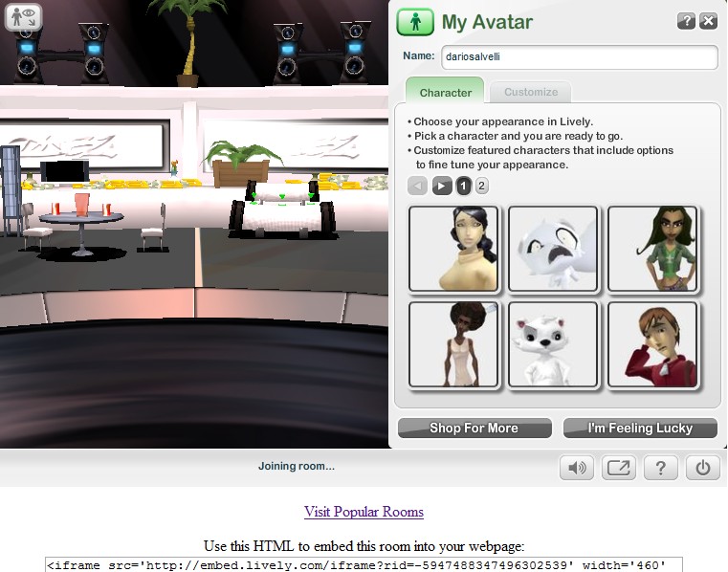This screenshot has height=572, width=728.
Task: Open help with the bottom toolbar question mark
Action: pos(661,468)
